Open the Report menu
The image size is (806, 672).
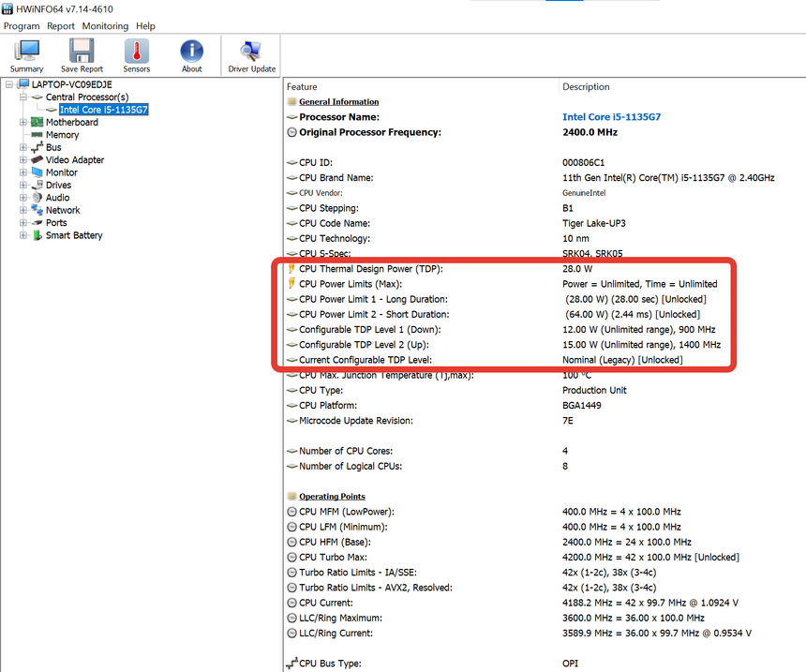(x=61, y=26)
